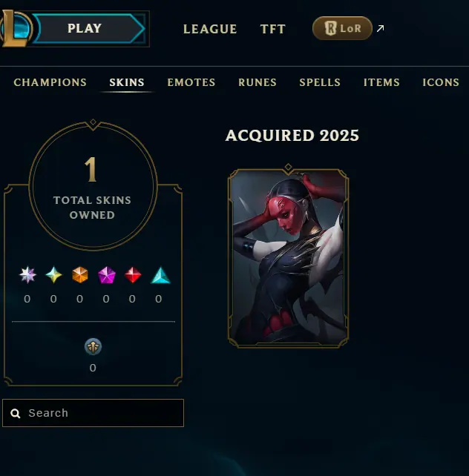Select the TFT navigation link
Screen dimensions: 469x476
(273, 29)
